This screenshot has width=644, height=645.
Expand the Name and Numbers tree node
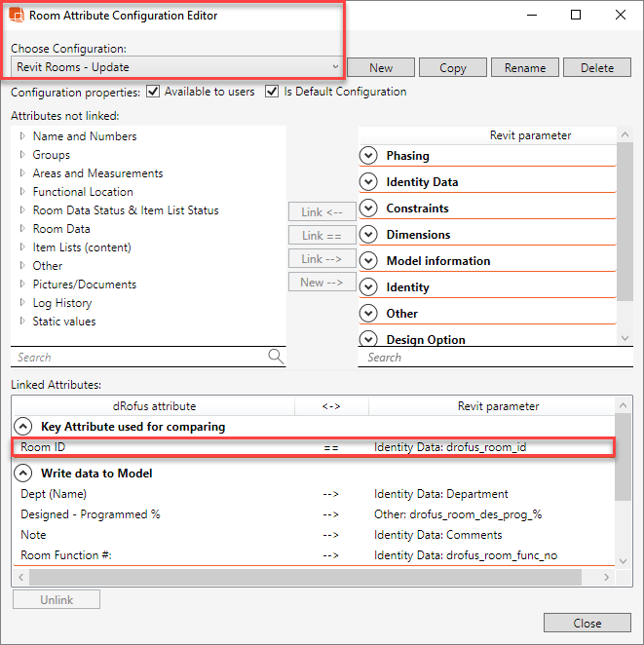pyautogui.click(x=22, y=136)
